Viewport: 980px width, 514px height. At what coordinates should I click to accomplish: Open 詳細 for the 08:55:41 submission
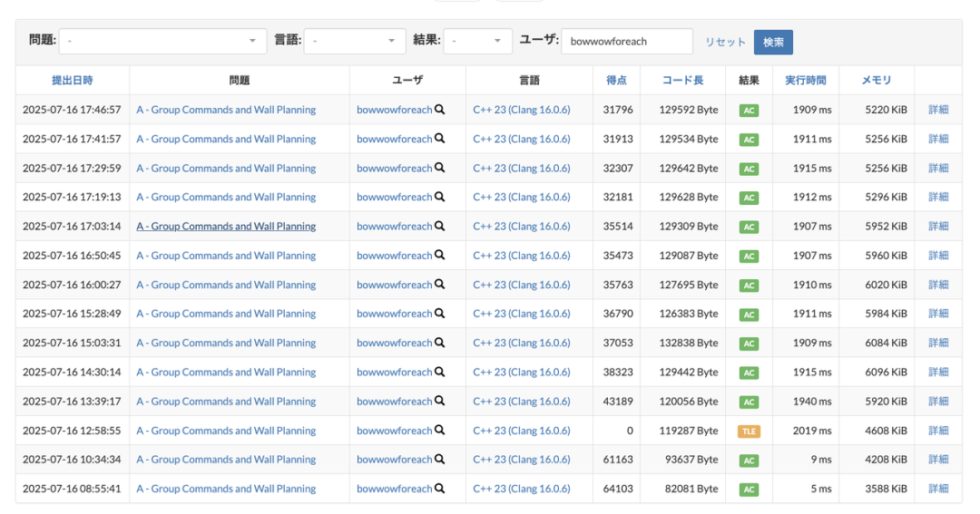938,489
